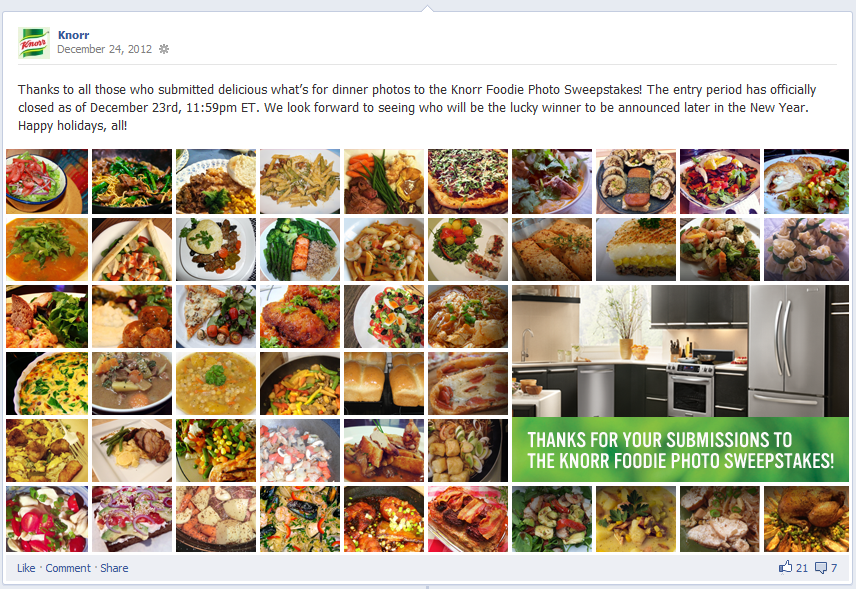Open the comments count speech bubble icon
Screen dimensions: 856x589
[821, 568]
